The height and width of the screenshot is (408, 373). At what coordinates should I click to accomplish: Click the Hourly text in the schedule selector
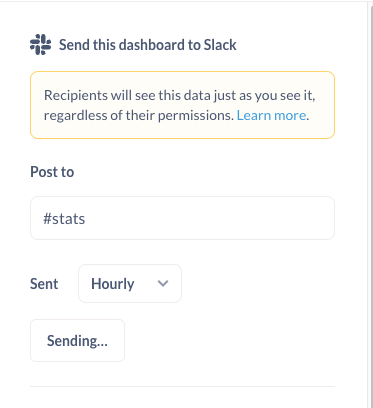point(113,284)
